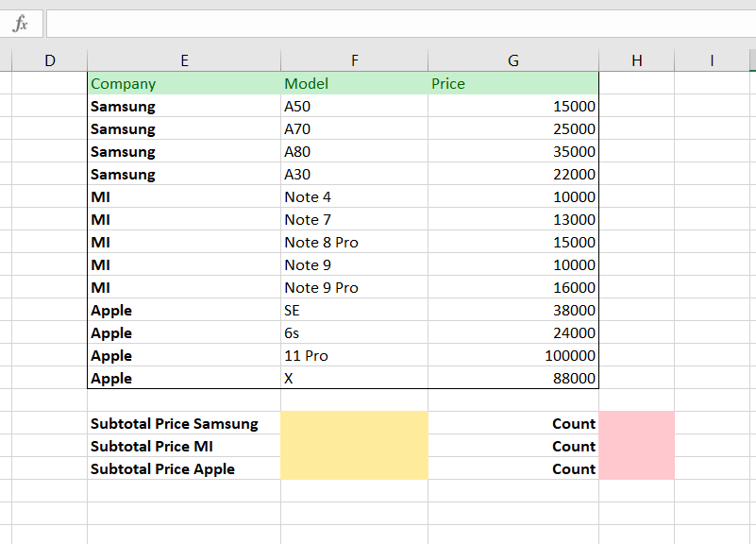Screen dimensions: 756x544
Task: Select yellow cell for Samsung subtotal
Action: pyautogui.click(x=354, y=422)
